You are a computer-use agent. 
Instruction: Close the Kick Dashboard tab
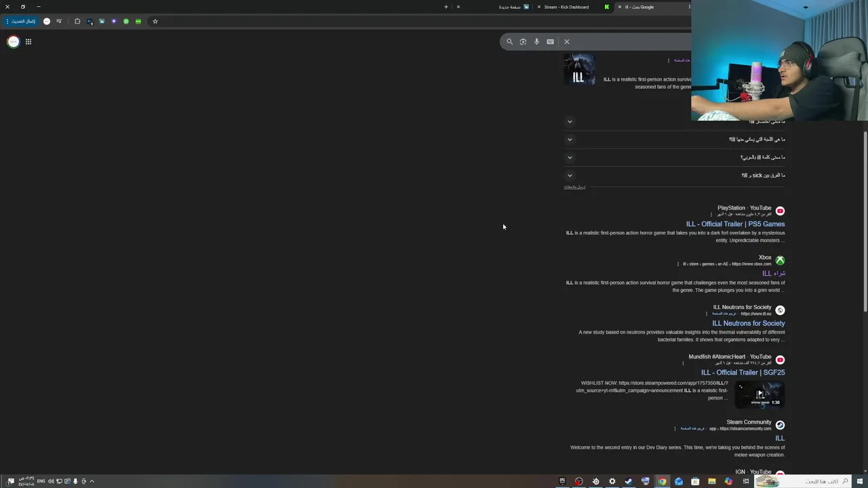(539, 7)
